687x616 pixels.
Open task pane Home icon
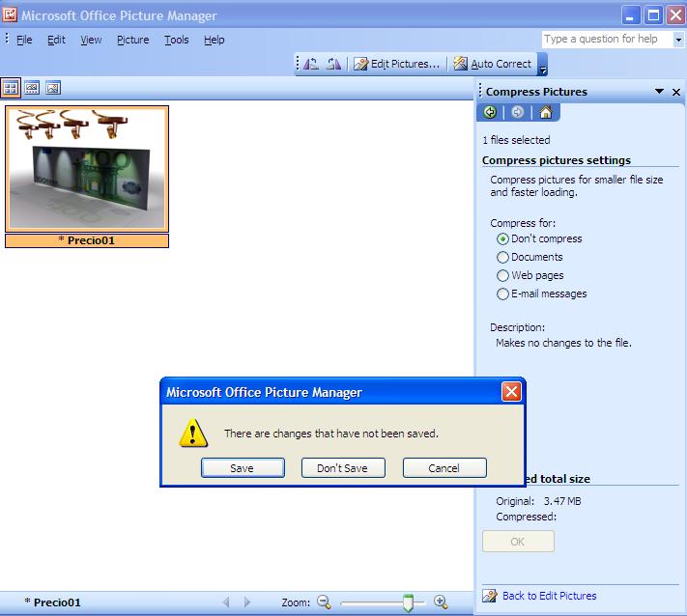(546, 113)
